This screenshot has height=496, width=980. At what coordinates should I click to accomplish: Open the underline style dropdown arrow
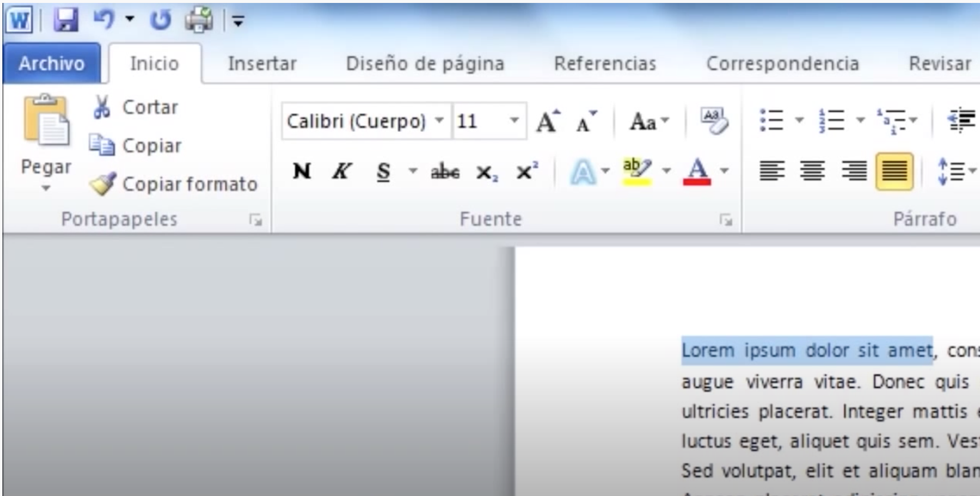point(413,171)
